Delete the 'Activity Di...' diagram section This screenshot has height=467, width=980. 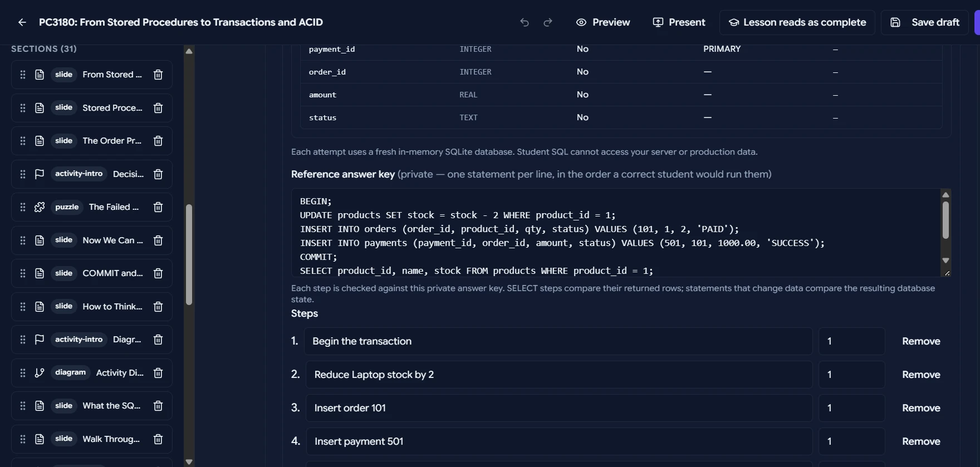[158, 373]
